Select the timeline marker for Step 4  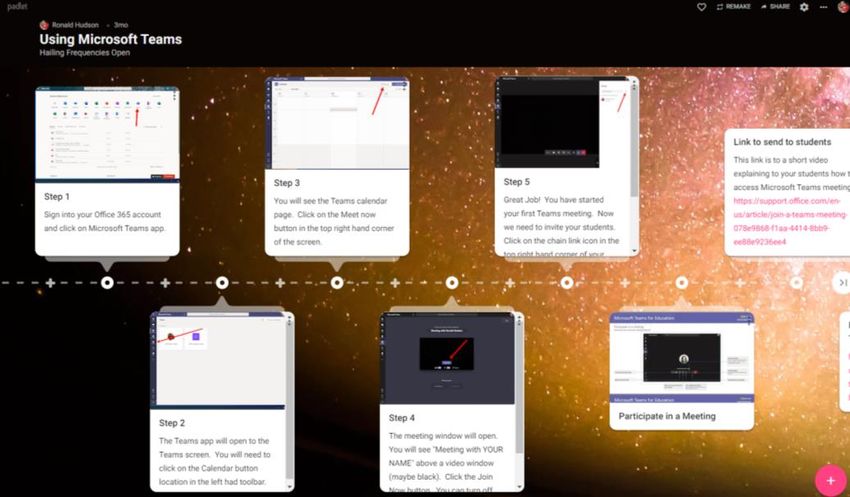pyautogui.click(x=452, y=282)
